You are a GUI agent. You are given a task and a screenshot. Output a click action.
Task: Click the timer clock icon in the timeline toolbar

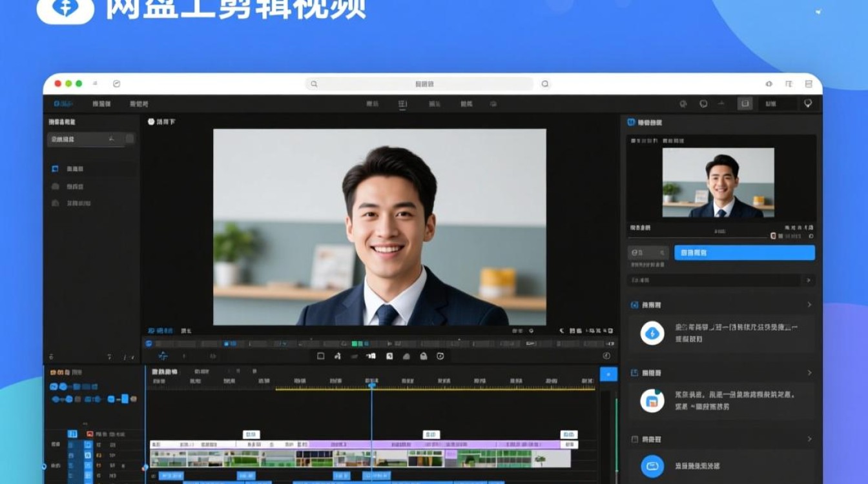click(440, 356)
